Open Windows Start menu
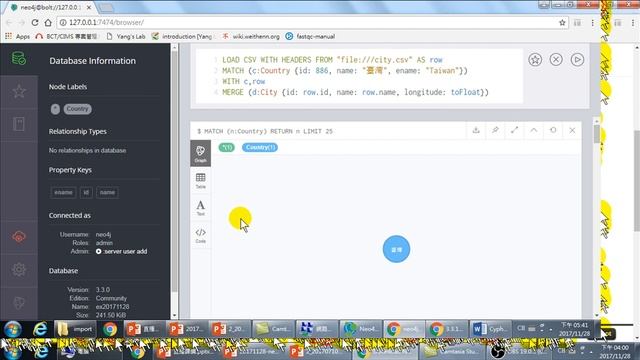Viewport: 640px width, 360px height. tap(13, 329)
